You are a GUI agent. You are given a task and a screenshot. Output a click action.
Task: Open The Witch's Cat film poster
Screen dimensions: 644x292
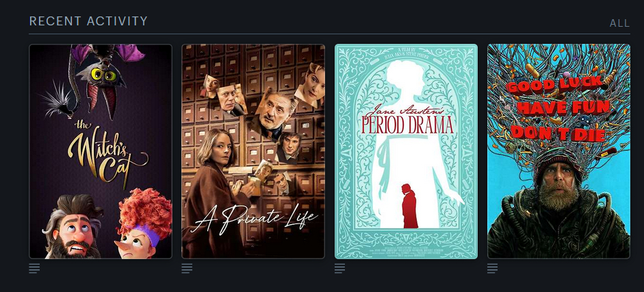101,151
